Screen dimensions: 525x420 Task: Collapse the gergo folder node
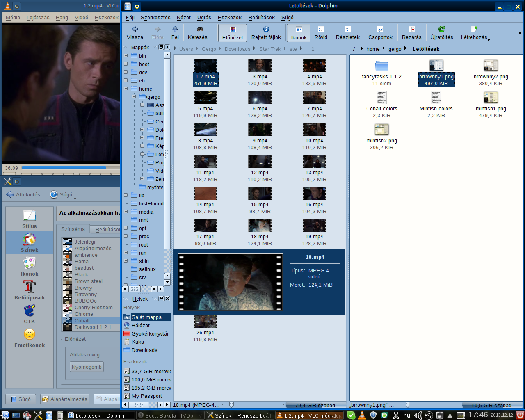[134, 97]
